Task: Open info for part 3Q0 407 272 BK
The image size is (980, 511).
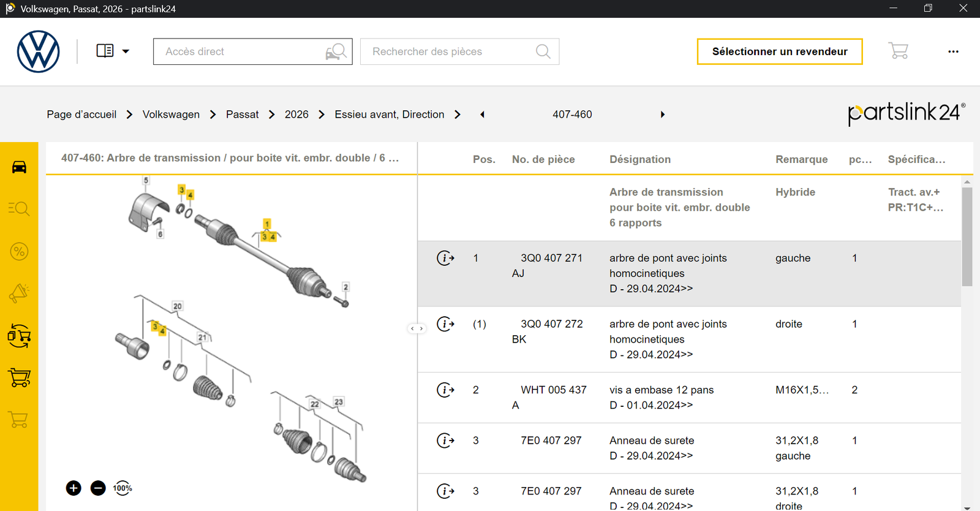Action: 445,324
